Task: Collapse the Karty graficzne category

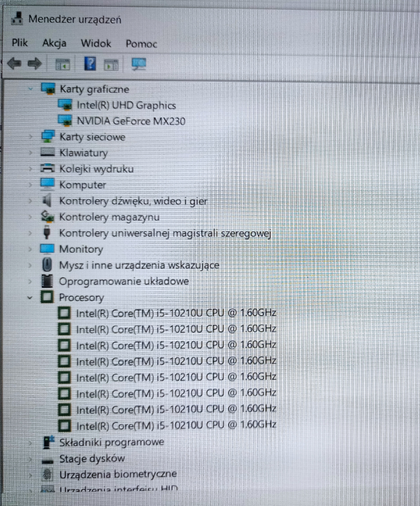Action: [30, 89]
